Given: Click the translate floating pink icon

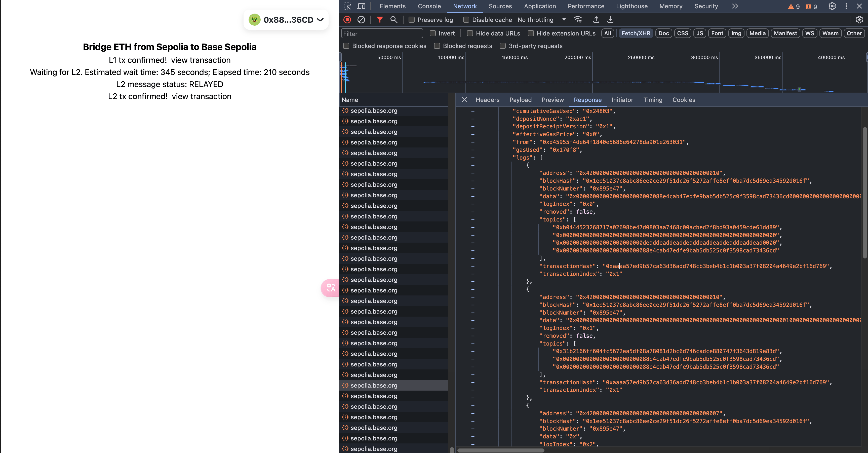Looking at the screenshot, I should 330,288.
